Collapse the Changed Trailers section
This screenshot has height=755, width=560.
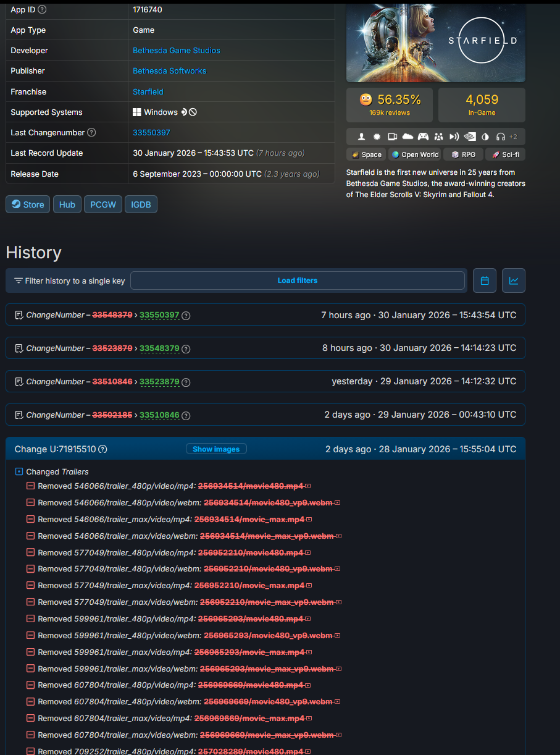point(19,472)
